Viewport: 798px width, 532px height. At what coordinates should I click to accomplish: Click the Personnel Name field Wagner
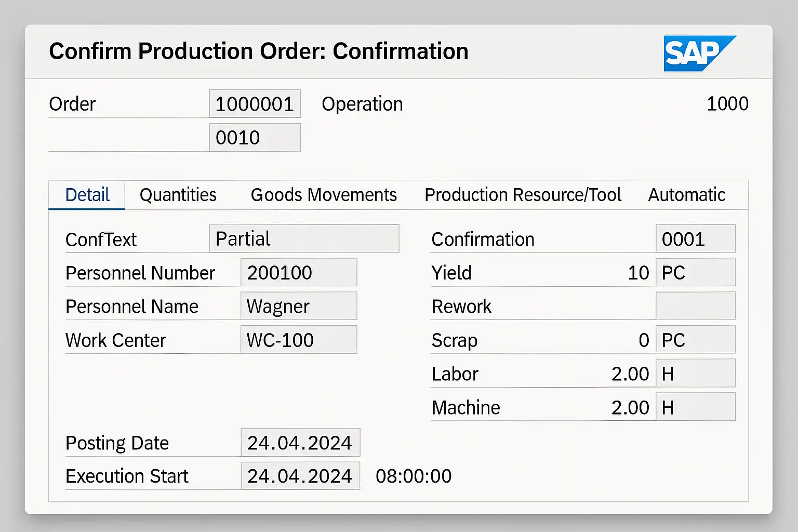299,306
